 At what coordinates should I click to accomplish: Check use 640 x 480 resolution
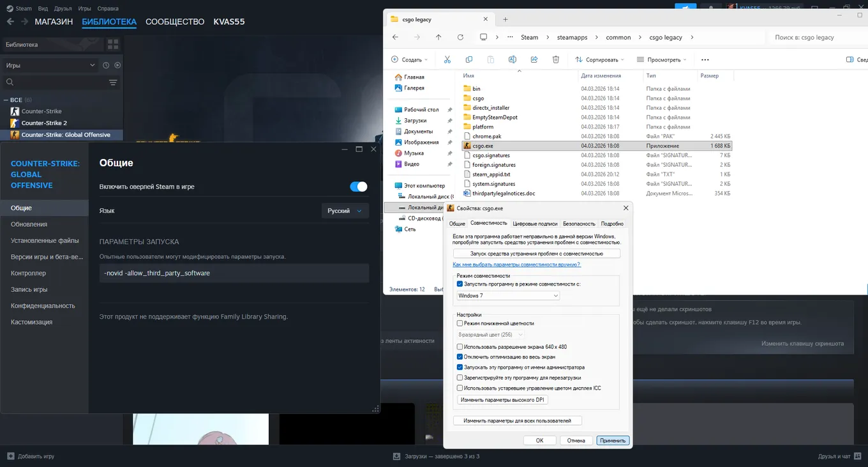point(460,347)
